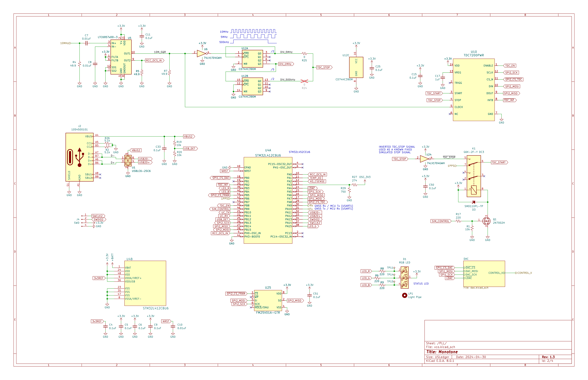Select the R20 10k resistor symbol
This screenshot has height=380, width=588.
175,154
